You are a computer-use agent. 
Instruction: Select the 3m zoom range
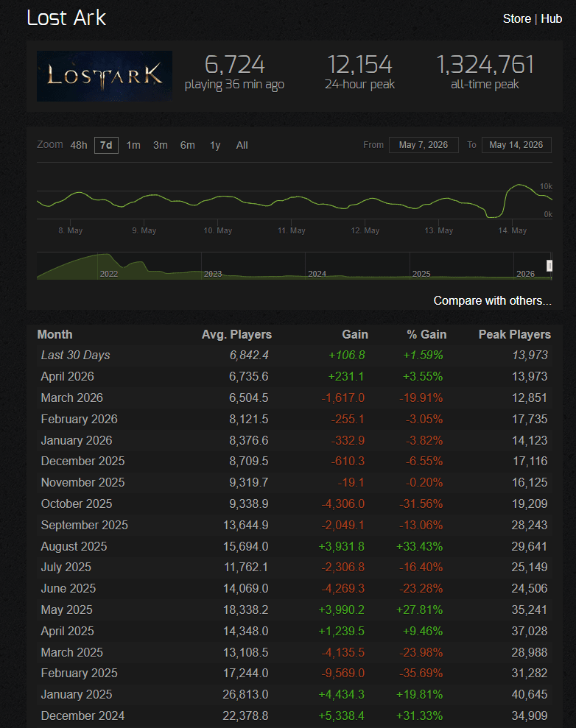pos(161,145)
